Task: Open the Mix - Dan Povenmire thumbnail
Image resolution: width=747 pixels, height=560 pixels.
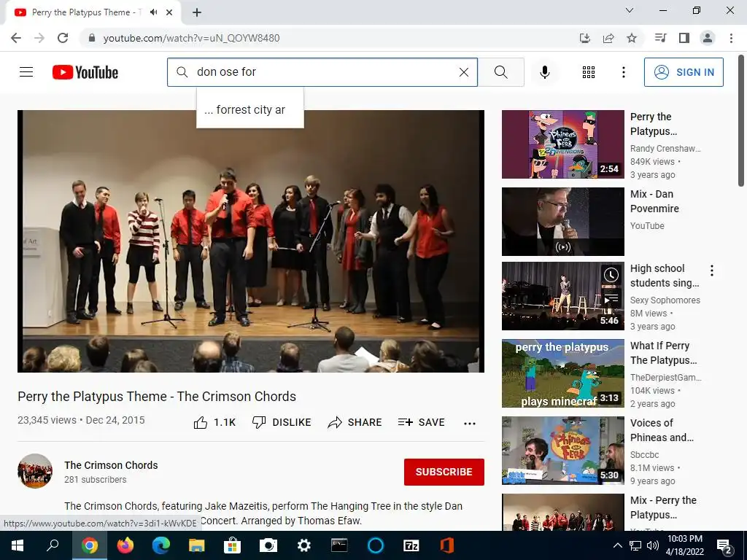Action: pos(562,222)
